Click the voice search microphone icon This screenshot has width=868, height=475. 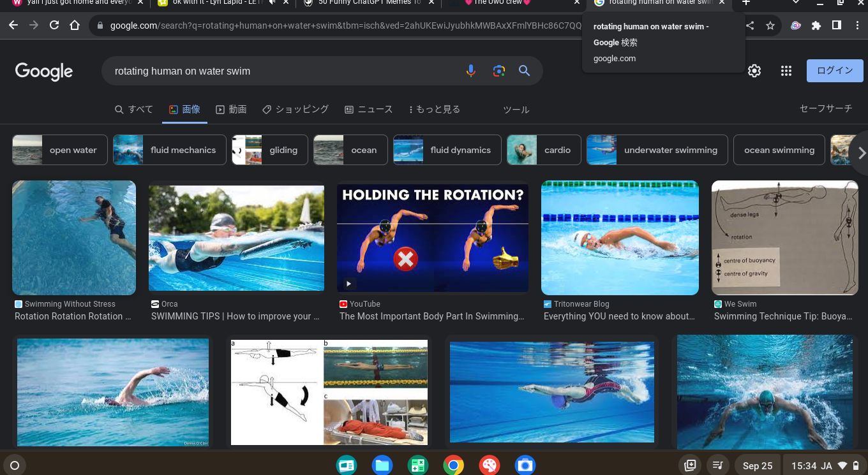471,71
